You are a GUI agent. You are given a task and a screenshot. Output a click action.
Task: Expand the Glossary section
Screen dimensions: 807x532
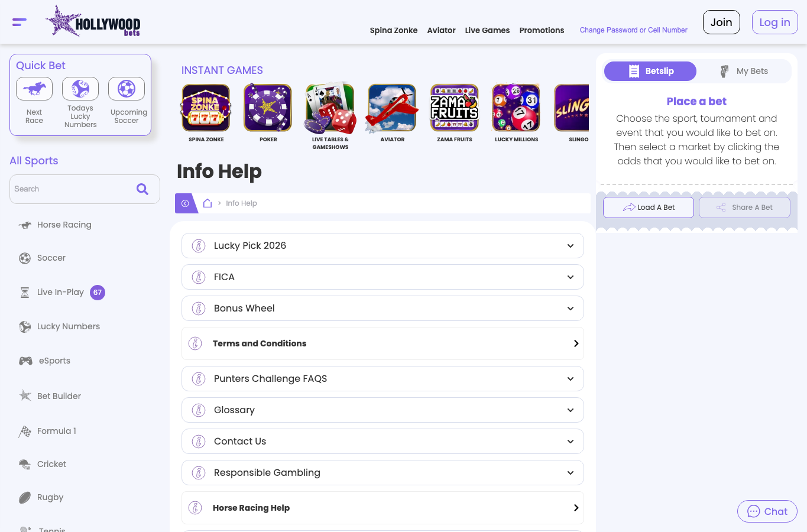tap(383, 410)
